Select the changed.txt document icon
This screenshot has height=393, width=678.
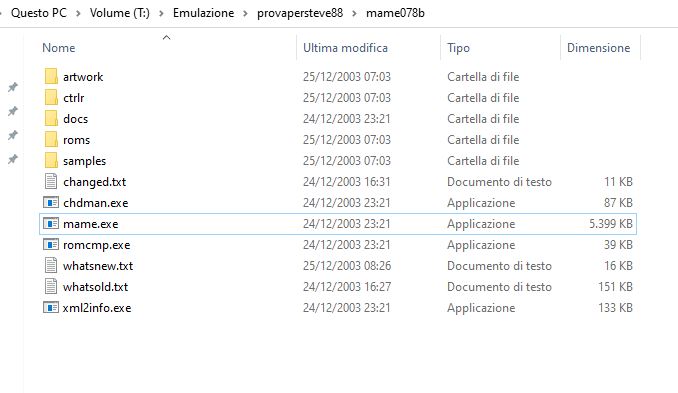[51, 181]
